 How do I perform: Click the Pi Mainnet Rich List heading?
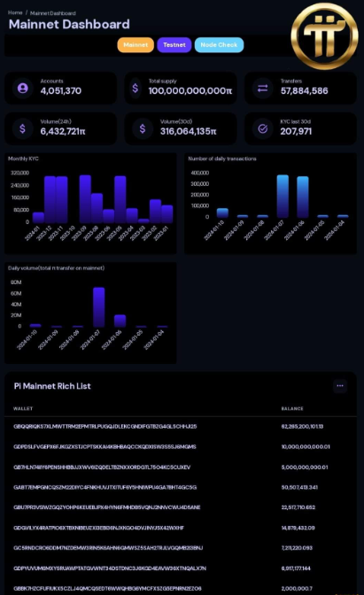[x=52, y=386]
